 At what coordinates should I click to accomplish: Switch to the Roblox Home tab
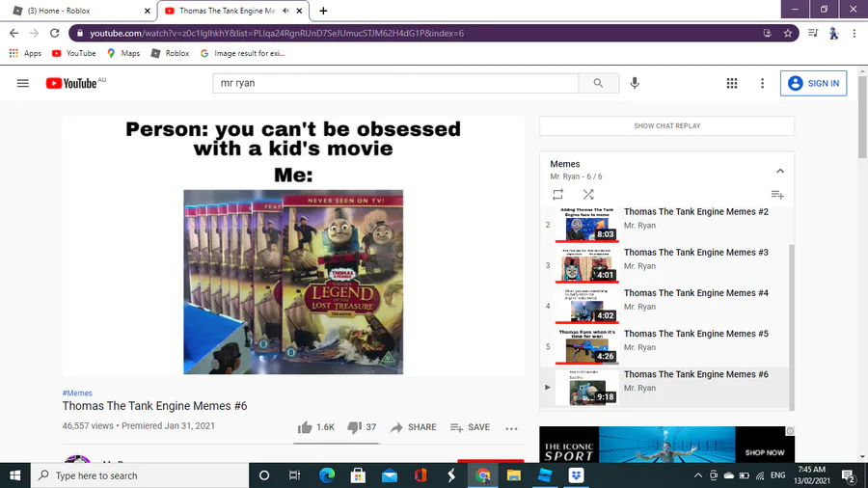80,11
